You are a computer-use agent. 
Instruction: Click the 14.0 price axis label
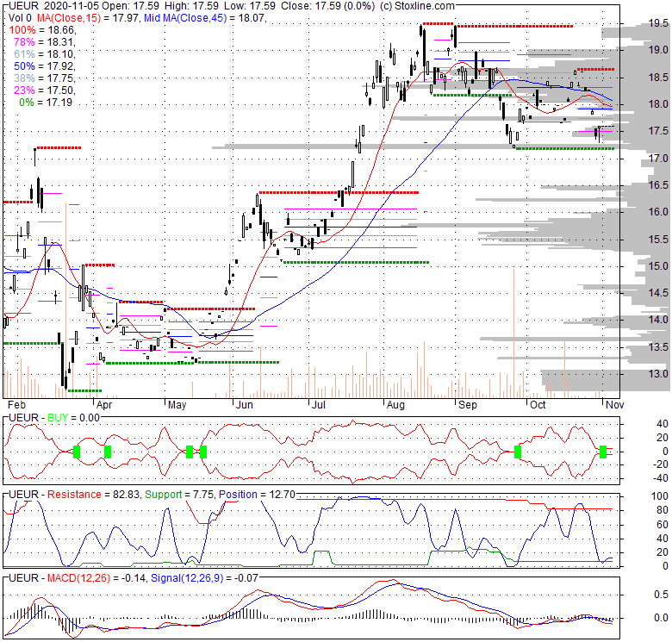point(658,320)
